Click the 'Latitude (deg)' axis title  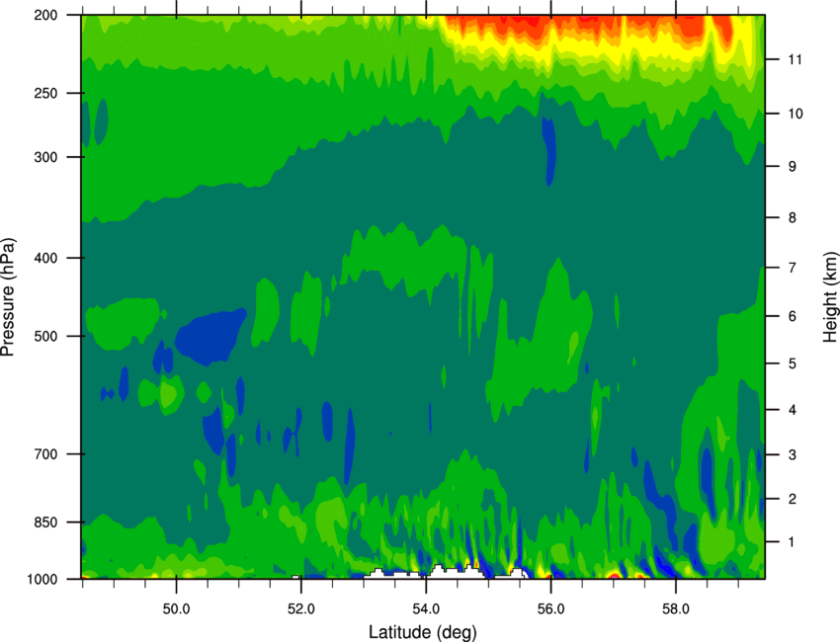click(423, 632)
